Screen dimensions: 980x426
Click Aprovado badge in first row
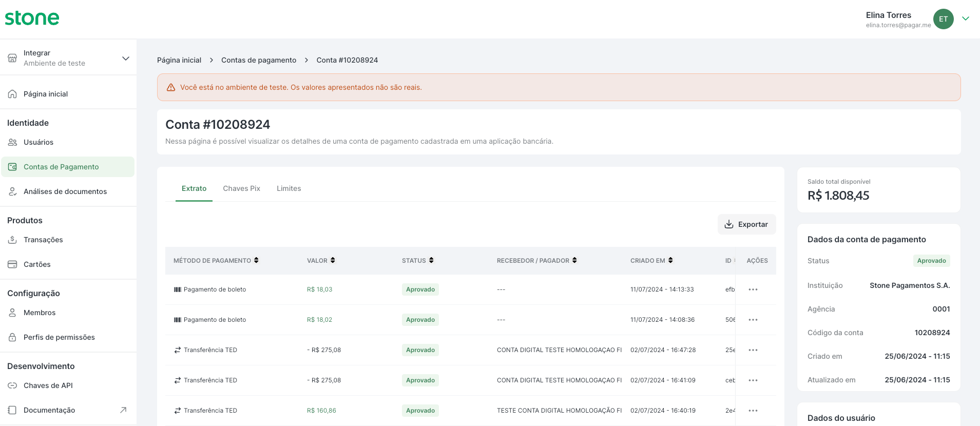[420, 289]
